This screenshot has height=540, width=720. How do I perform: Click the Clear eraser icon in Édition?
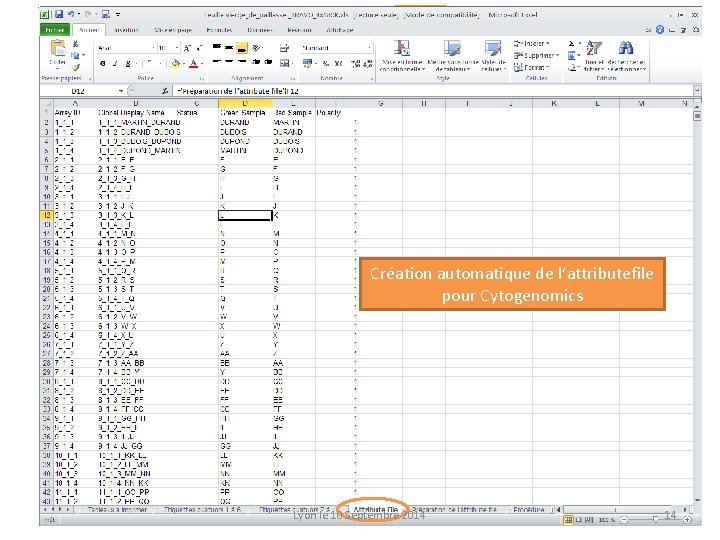pyautogui.click(x=572, y=68)
